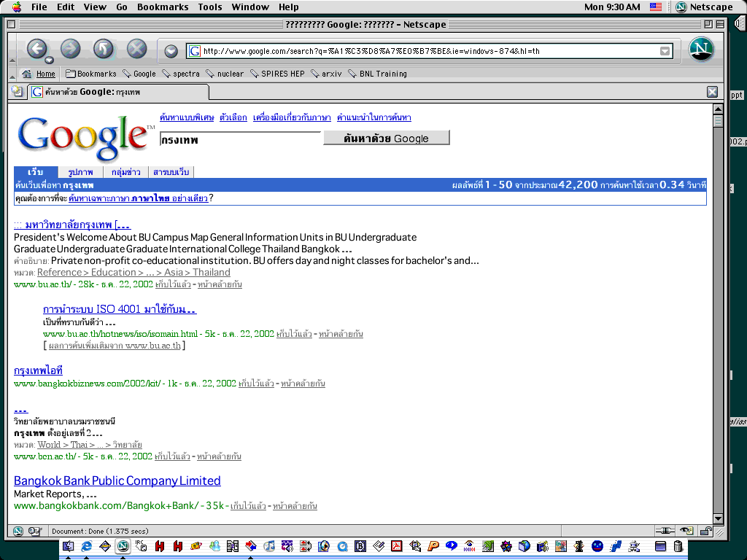Image resolution: width=747 pixels, height=560 pixels.
Task: Open the ISO 4001 result link
Action: (120, 309)
